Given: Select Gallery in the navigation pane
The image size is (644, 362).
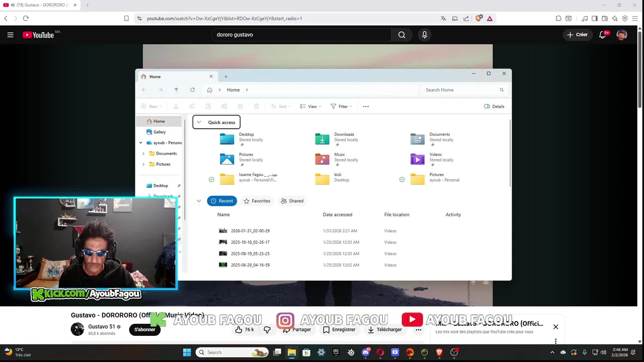Looking at the screenshot, I should point(159,132).
